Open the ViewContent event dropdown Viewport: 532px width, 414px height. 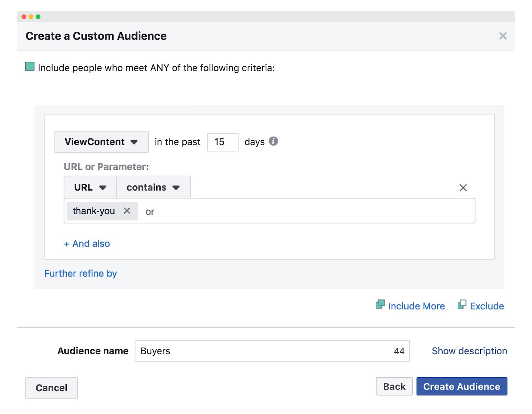click(x=102, y=142)
